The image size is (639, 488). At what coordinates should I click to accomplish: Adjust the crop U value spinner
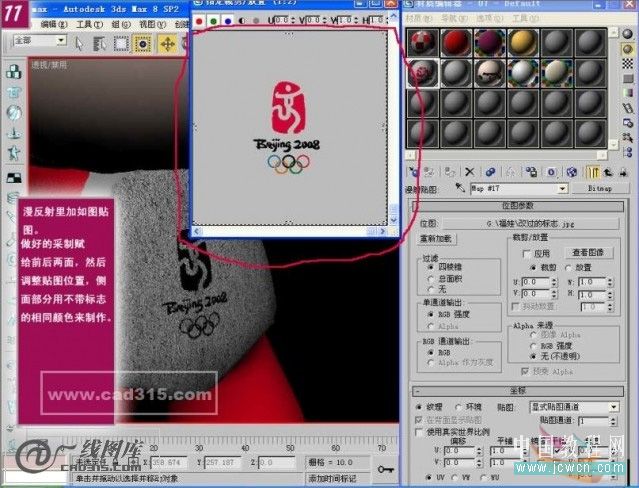tap(554, 282)
